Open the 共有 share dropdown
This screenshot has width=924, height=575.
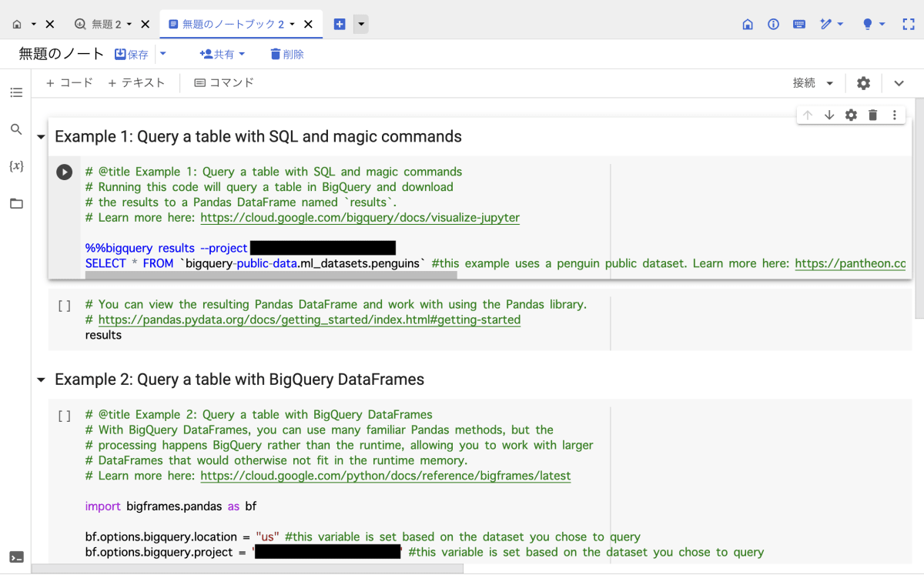tap(223, 55)
